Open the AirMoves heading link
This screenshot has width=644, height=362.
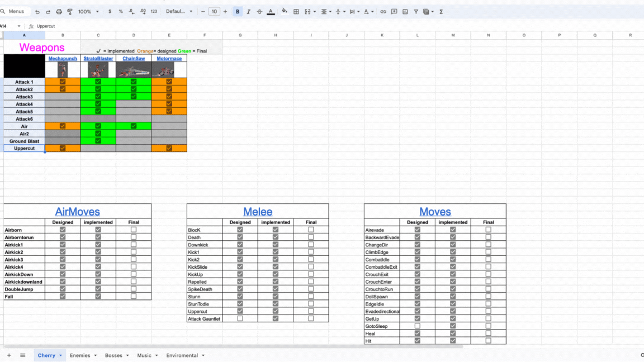78,212
